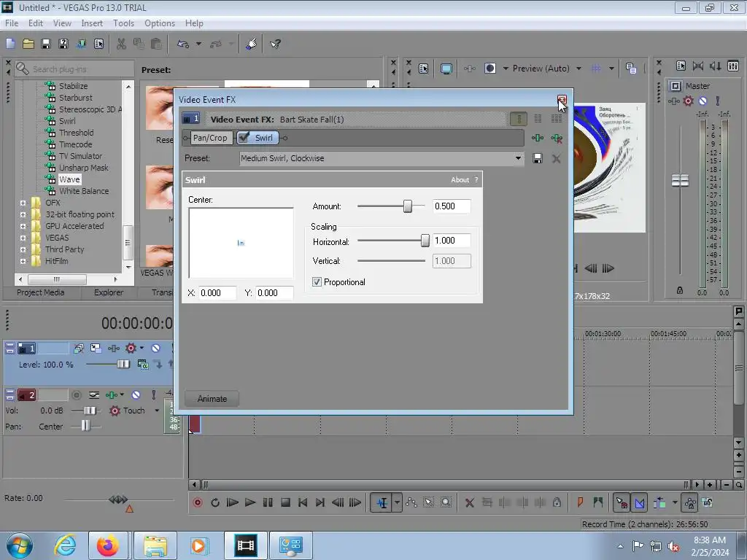Expand the 32-bit floating point folder
747x560 pixels.
[23, 214]
